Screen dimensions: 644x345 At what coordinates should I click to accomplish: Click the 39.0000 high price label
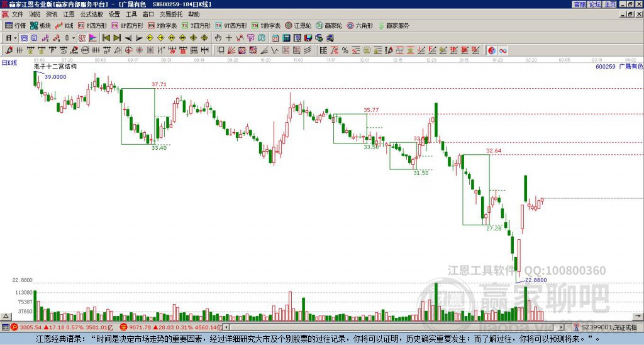55,77
